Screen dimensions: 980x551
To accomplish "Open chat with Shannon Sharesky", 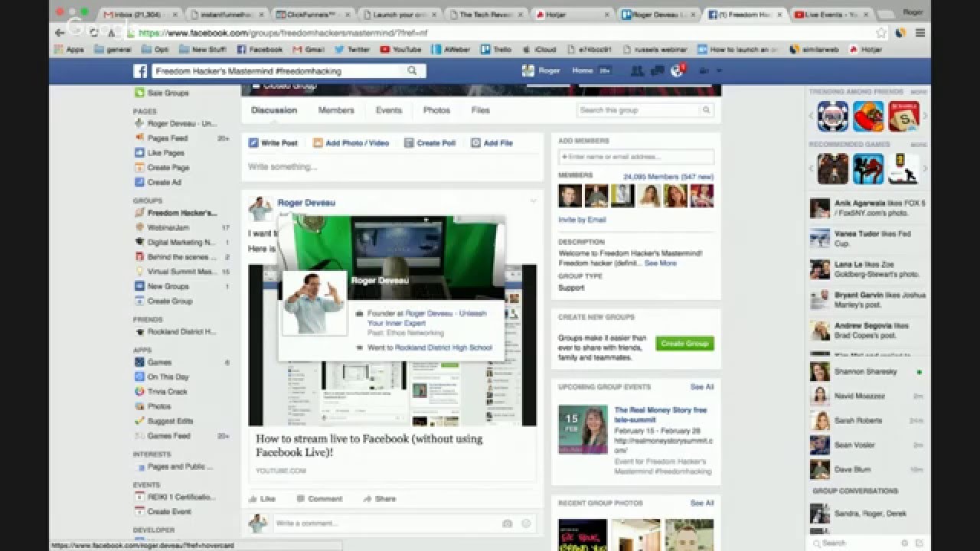I will click(x=867, y=372).
